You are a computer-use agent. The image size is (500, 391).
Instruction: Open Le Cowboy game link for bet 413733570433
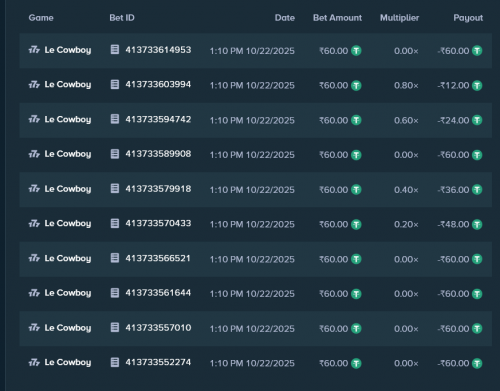click(68, 223)
